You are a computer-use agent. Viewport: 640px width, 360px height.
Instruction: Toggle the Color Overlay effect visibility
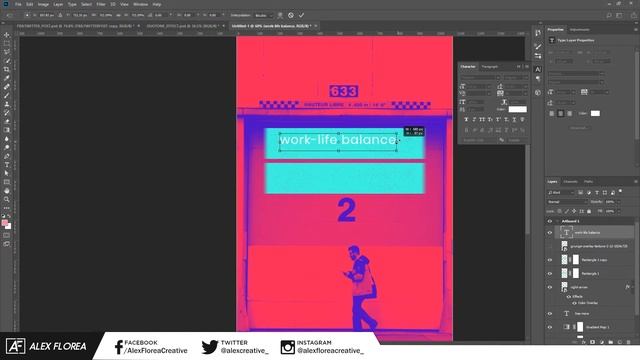click(574, 303)
